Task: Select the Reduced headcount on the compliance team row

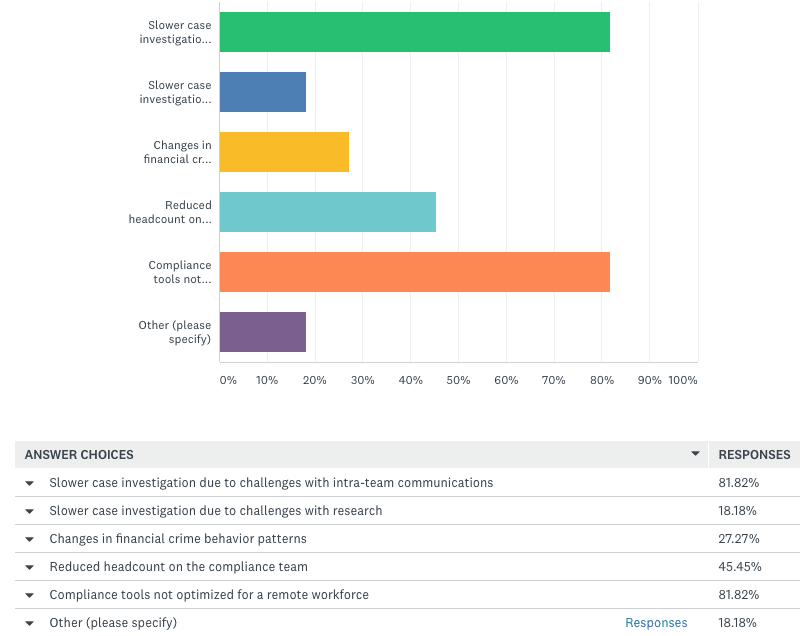Action: point(407,567)
